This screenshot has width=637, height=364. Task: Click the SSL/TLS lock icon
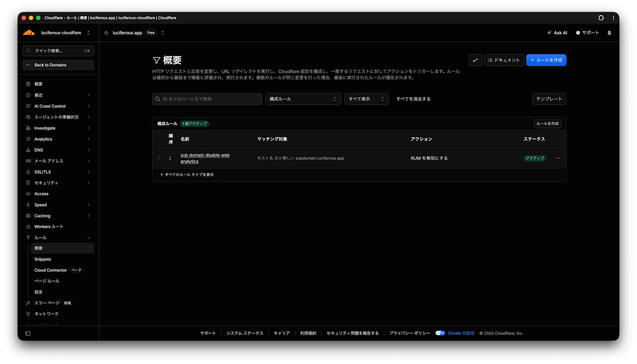pyautogui.click(x=28, y=172)
